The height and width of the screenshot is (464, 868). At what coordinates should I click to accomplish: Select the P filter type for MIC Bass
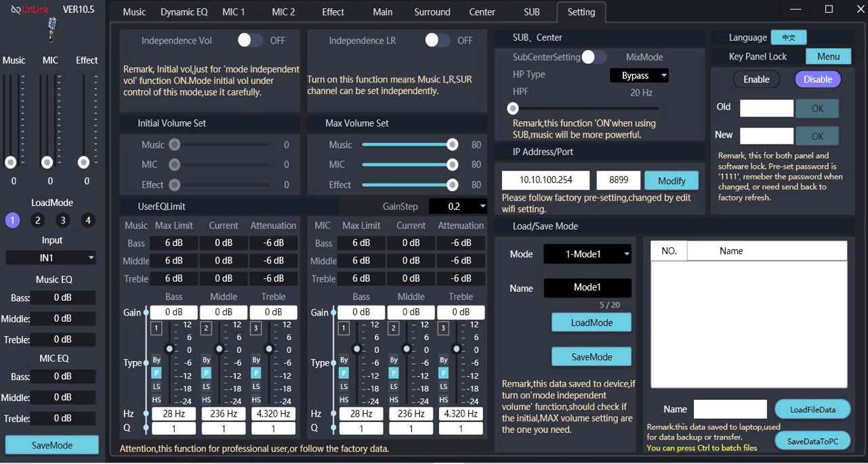pyautogui.click(x=344, y=373)
